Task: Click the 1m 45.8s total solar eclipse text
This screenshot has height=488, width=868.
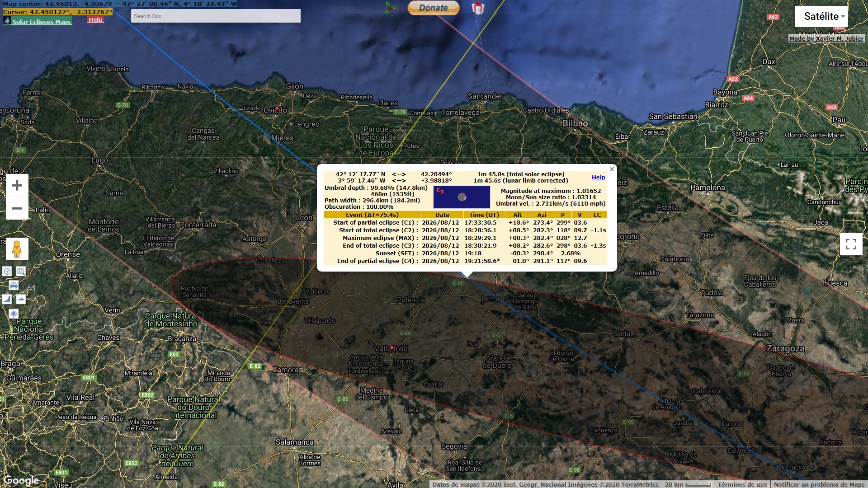Action: (x=521, y=174)
